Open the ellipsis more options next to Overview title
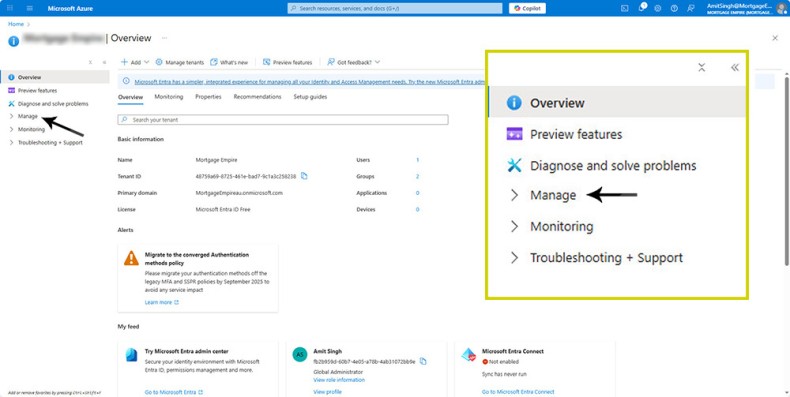The image size is (790, 397). click(164, 38)
